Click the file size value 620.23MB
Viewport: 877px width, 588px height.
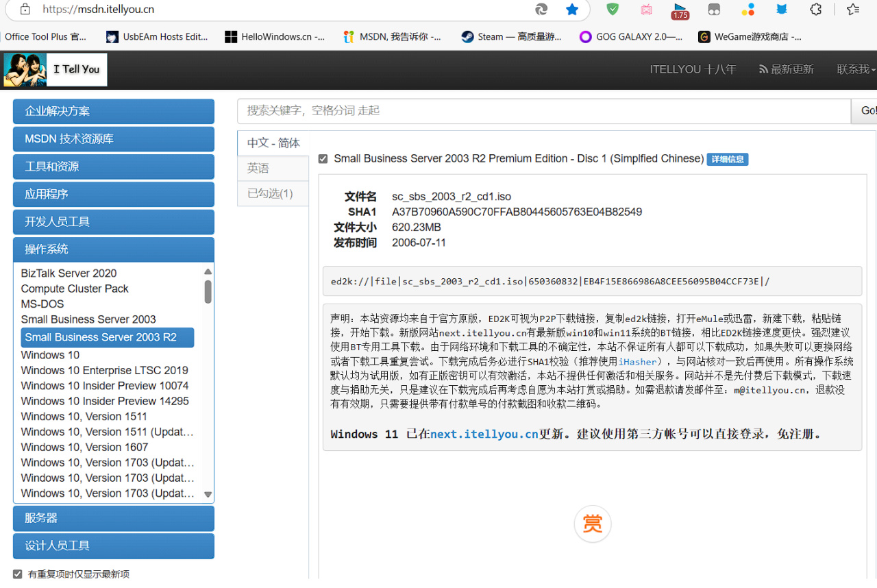(x=417, y=228)
